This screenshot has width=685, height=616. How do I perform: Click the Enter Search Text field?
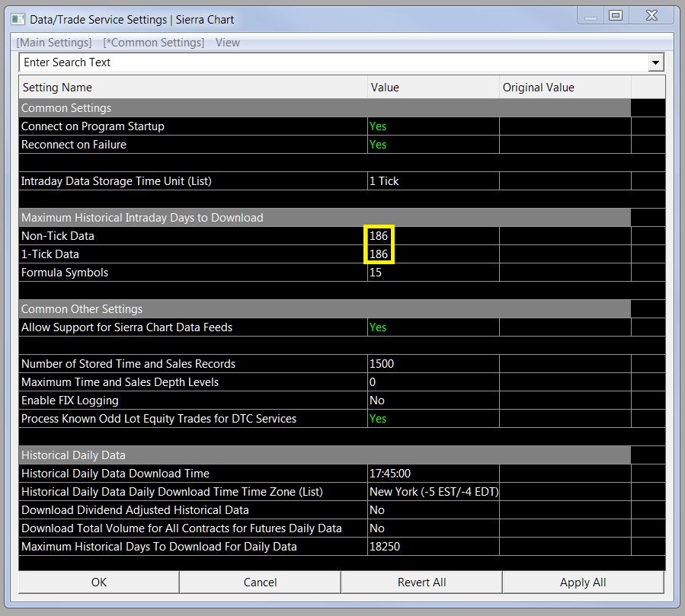coord(334,62)
